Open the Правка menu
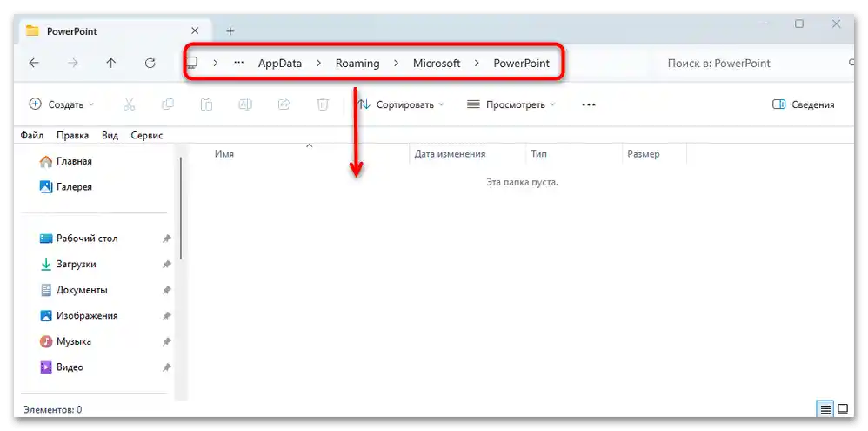Screen dimensions: 868x431 pyautogui.click(x=72, y=135)
